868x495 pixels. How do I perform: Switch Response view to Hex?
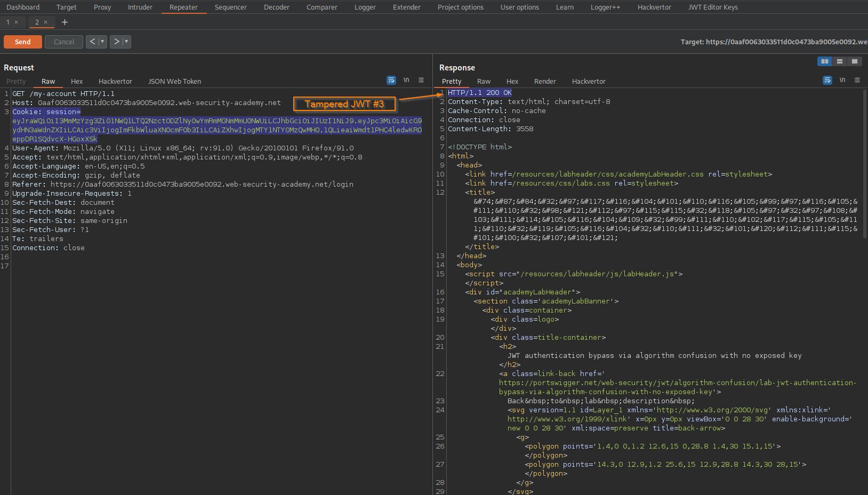coord(512,81)
